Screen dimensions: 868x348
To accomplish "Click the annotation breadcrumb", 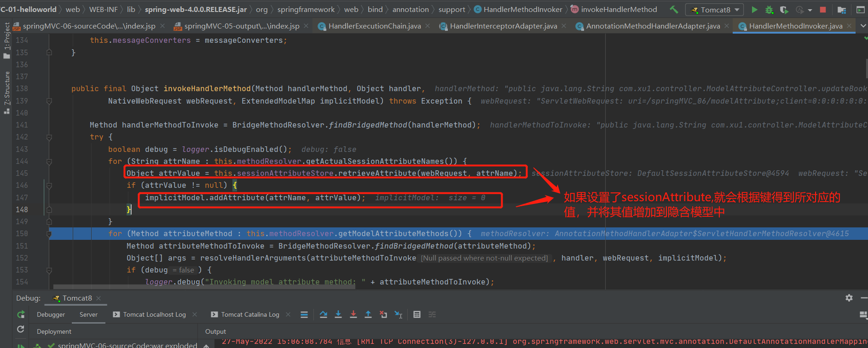I will pos(411,9).
